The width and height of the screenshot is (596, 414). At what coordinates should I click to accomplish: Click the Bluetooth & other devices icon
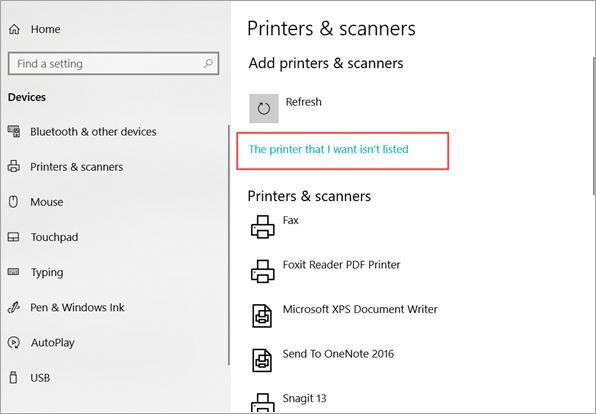click(14, 132)
